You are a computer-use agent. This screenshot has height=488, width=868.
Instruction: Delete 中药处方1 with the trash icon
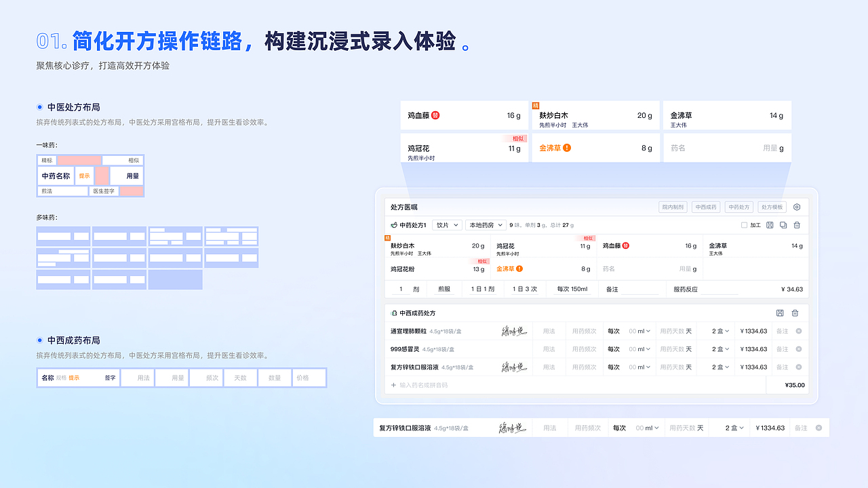pyautogui.click(x=797, y=225)
